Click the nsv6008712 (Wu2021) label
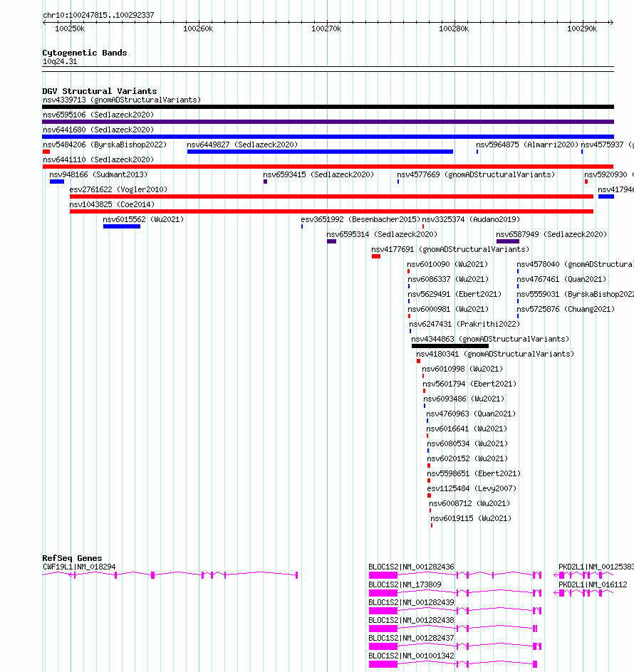This screenshot has height=672, width=634. click(469, 503)
